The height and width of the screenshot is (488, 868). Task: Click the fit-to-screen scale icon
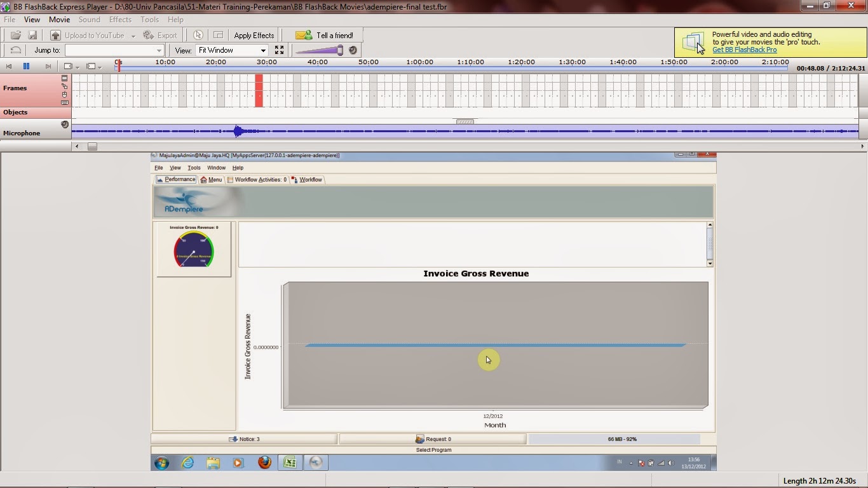pos(278,50)
